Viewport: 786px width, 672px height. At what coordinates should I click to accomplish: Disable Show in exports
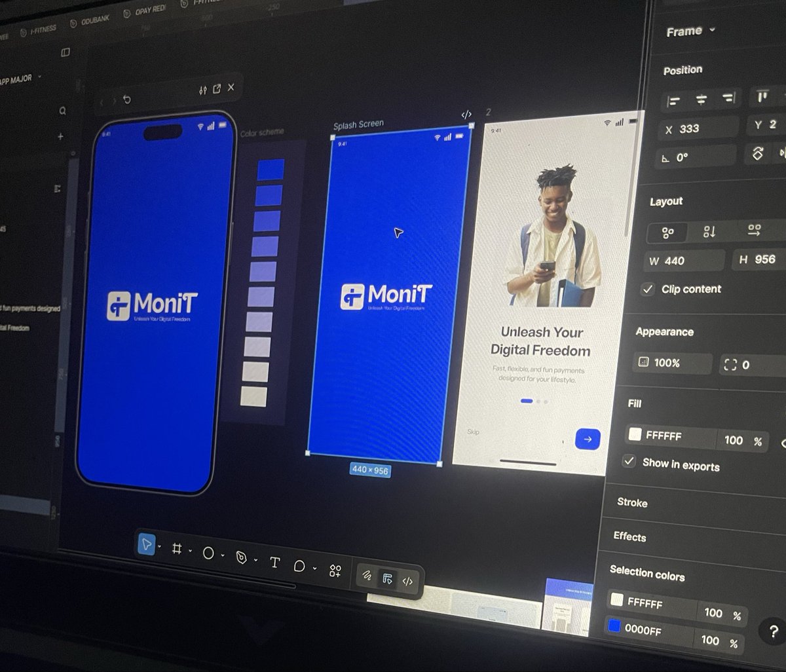click(x=629, y=462)
